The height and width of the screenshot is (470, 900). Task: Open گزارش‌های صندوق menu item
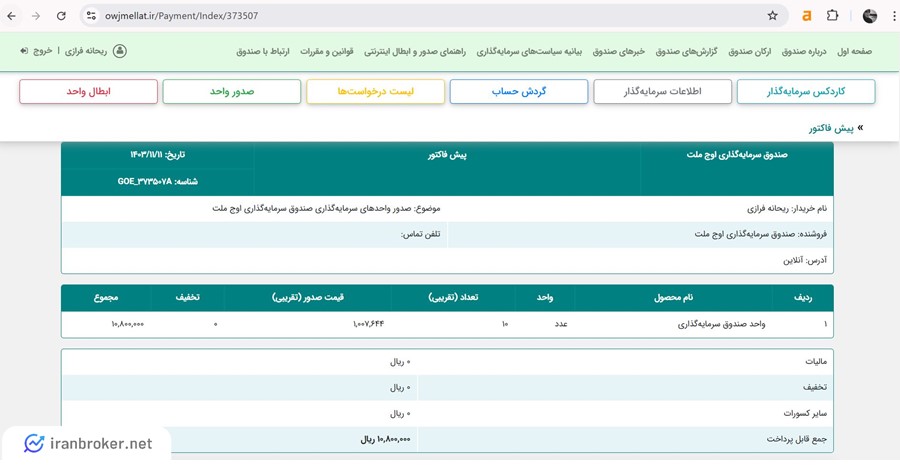click(x=686, y=52)
